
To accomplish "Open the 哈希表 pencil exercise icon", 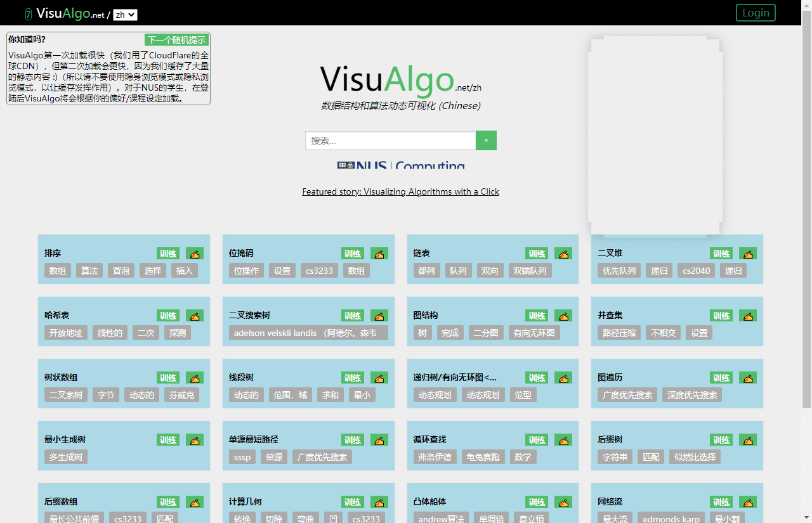I will (195, 315).
